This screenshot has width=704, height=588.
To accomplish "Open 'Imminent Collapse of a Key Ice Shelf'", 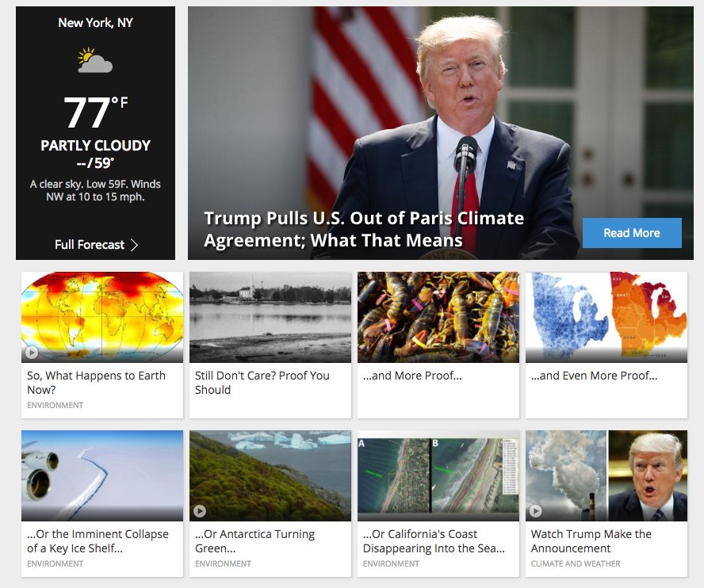I will point(98,541).
